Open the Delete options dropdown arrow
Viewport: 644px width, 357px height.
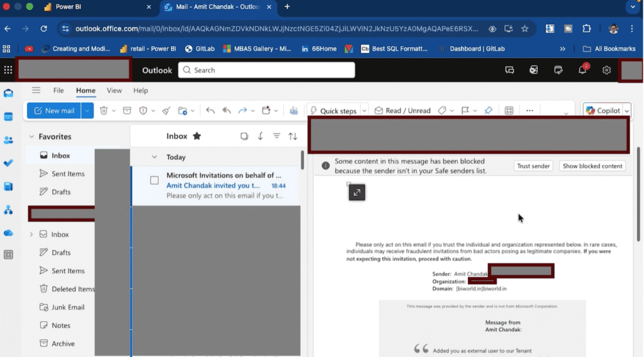click(114, 111)
